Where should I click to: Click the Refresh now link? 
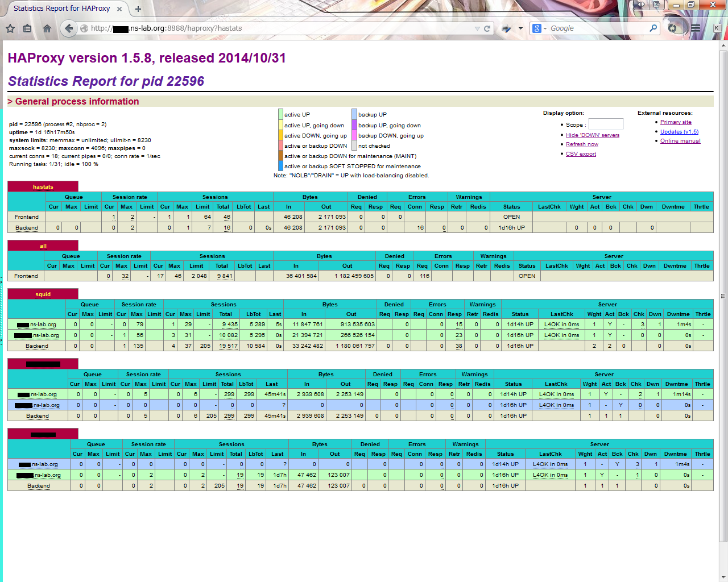click(582, 144)
